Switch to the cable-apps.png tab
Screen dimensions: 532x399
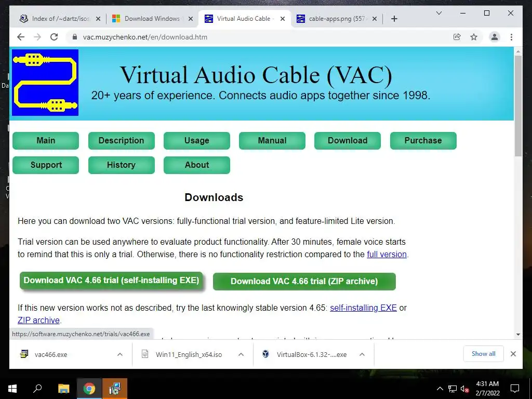point(336,19)
